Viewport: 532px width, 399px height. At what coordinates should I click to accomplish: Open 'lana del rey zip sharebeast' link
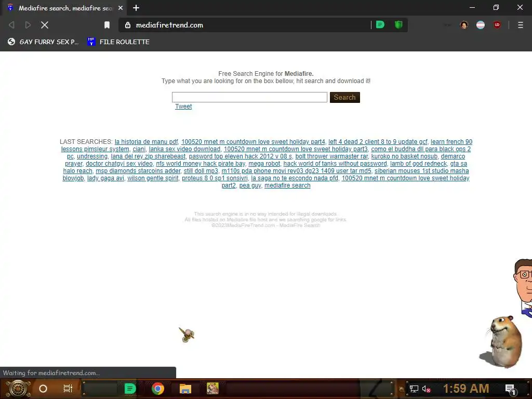pyautogui.click(x=148, y=156)
